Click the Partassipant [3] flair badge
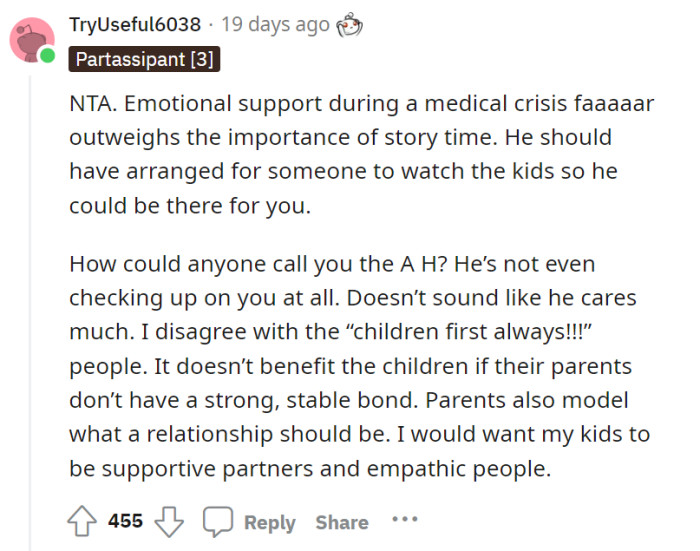The width and height of the screenshot is (700, 551). pyautogui.click(x=144, y=60)
